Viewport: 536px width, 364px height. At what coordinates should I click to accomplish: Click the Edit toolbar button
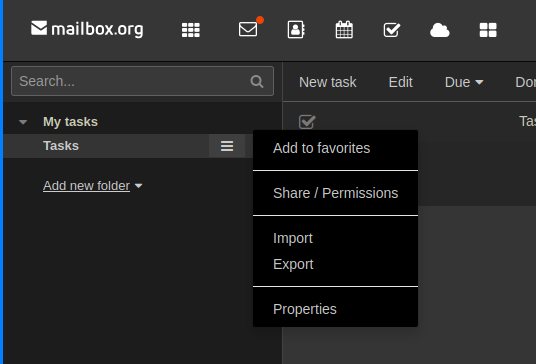point(401,82)
